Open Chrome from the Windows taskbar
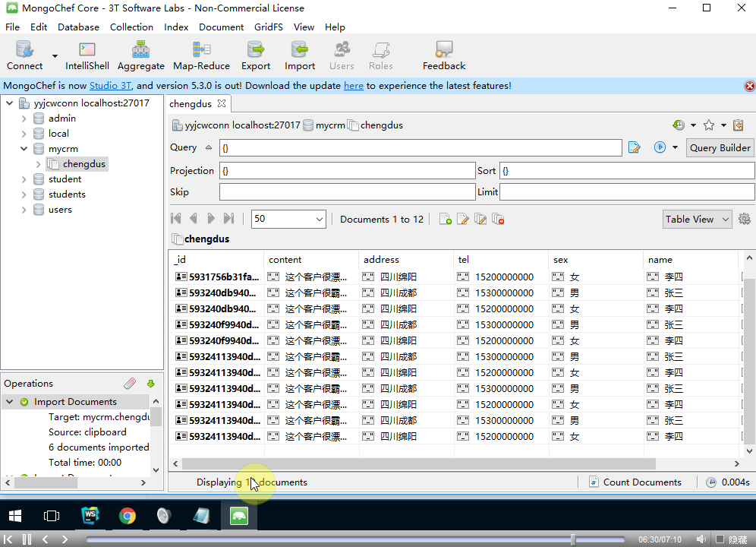The image size is (756, 547). coord(128,517)
